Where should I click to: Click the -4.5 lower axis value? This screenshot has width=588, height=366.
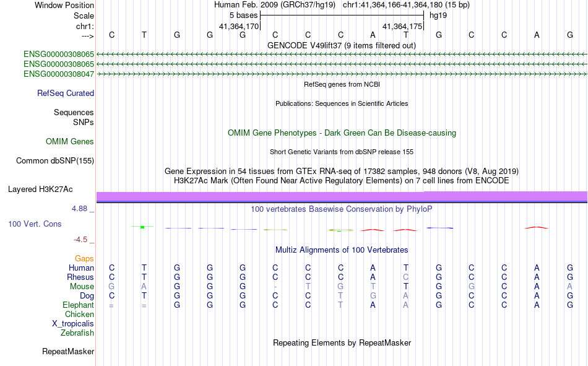pos(80,240)
